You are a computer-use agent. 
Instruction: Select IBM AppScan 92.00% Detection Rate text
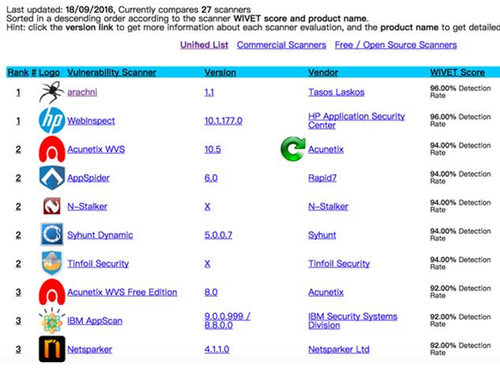click(x=460, y=320)
